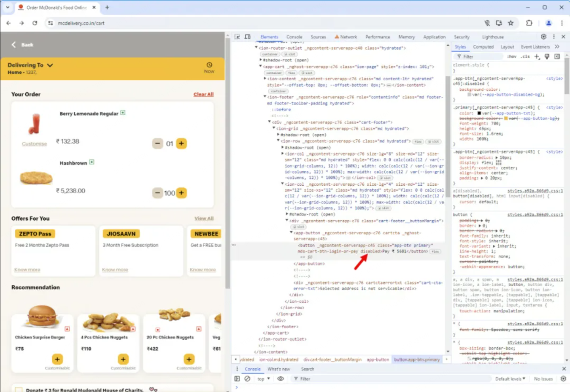570x392 pixels.
Task: Increase Berry Lemonade quantity with plus icon
Action: coord(181,143)
